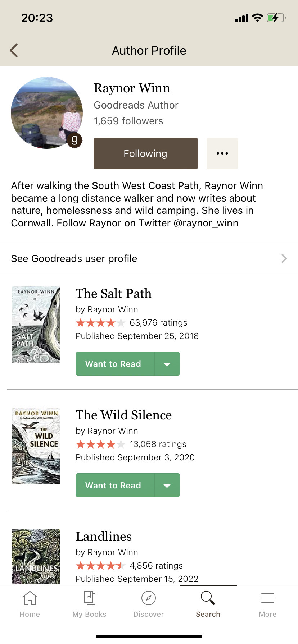The width and height of the screenshot is (298, 644).
Task: Open the Landlines book title
Action: [x=104, y=537]
